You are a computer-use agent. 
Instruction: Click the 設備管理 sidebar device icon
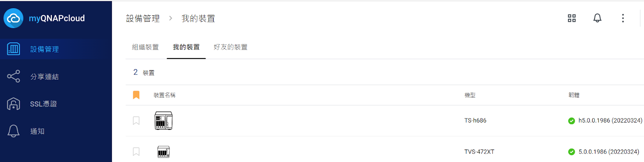click(x=13, y=49)
